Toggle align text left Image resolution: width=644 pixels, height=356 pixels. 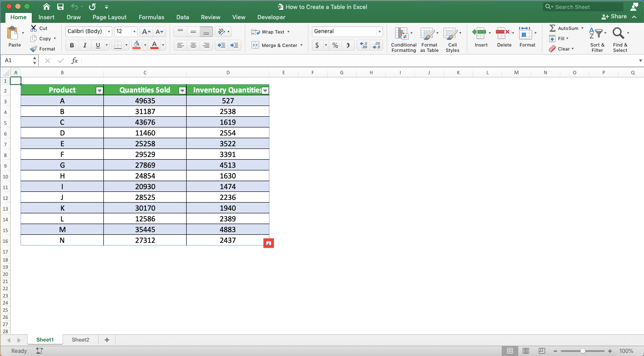click(180, 45)
